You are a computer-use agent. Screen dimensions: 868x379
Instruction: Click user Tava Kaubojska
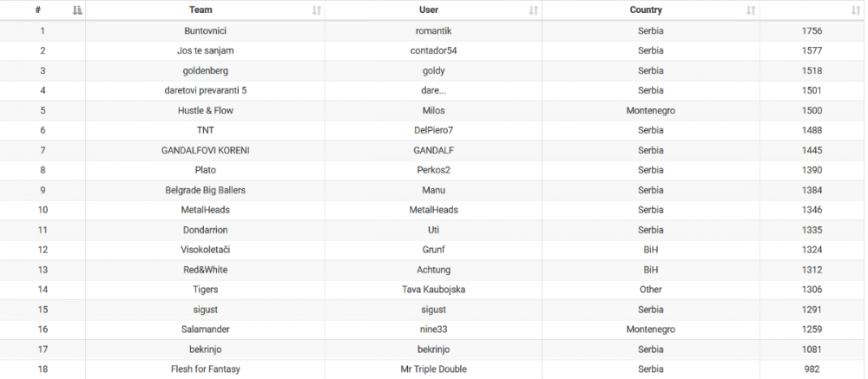433,290
